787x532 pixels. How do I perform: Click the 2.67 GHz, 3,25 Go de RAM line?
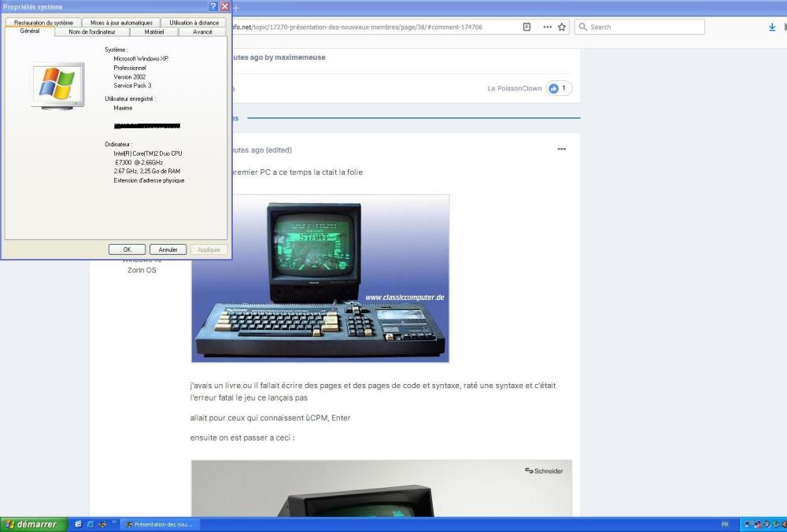[x=147, y=171]
